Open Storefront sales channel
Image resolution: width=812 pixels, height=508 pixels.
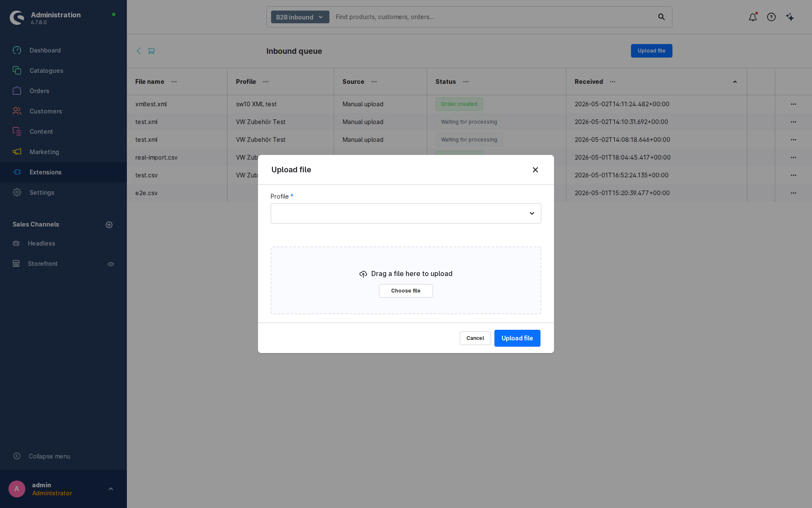pyautogui.click(x=43, y=264)
